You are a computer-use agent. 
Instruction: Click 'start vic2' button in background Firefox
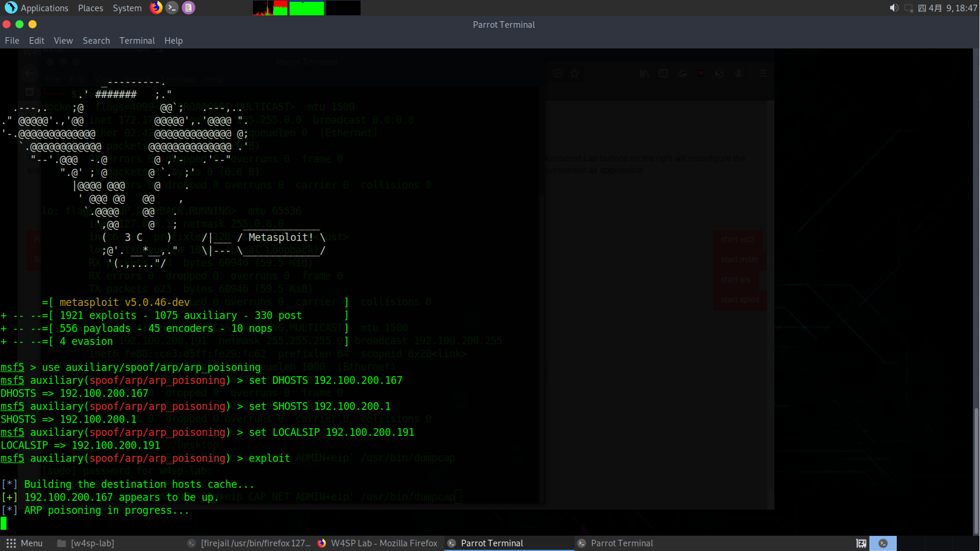[738, 239]
